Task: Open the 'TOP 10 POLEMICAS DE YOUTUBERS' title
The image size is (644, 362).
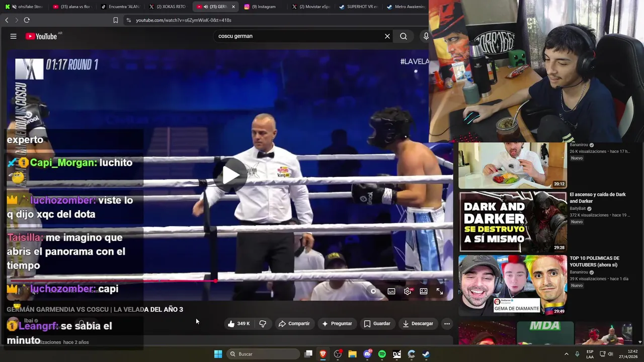Action: (595, 261)
